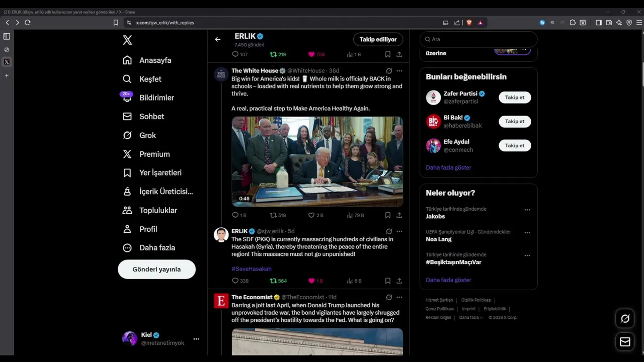Click Takip ediliyor button
644x362 pixels.
coord(378,39)
